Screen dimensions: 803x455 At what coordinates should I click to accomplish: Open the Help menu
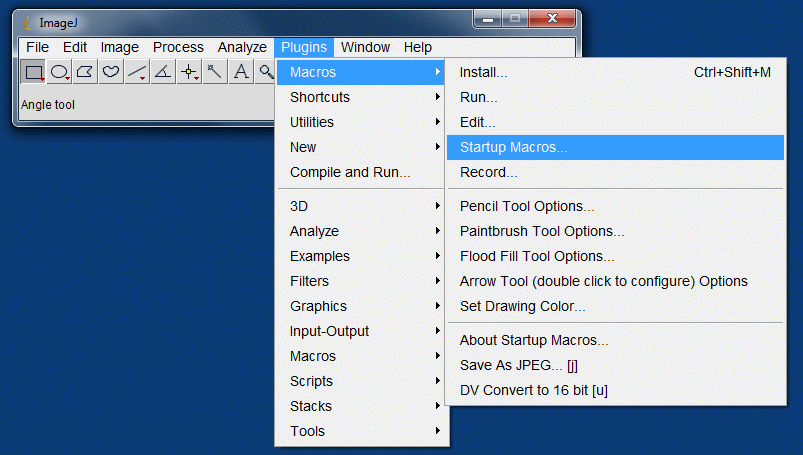(x=417, y=47)
